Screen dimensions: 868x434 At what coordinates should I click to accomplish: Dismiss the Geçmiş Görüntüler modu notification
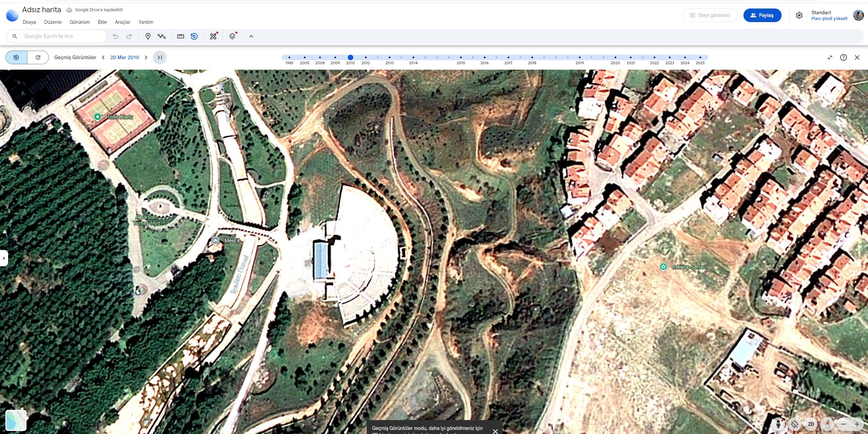pos(495,431)
